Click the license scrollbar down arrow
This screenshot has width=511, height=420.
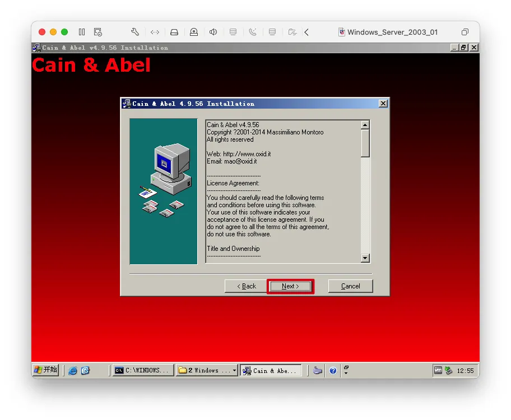click(365, 258)
